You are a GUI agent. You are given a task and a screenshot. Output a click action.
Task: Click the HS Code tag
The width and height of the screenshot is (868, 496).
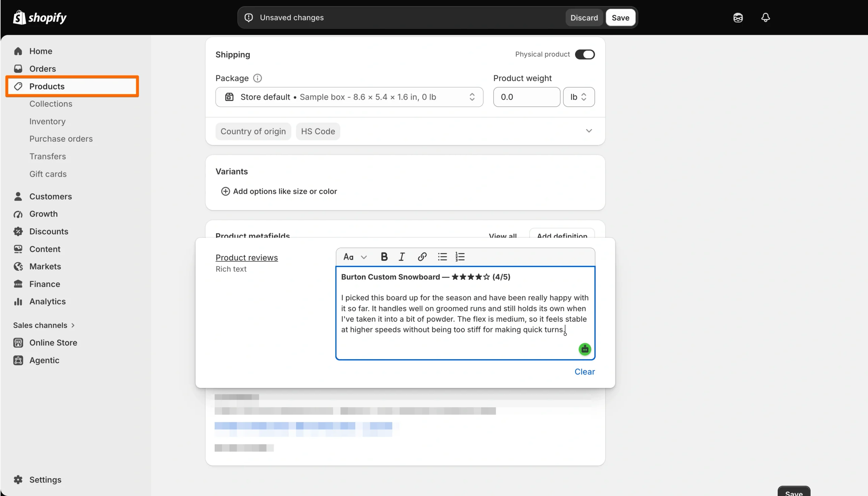[x=318, y=131]
